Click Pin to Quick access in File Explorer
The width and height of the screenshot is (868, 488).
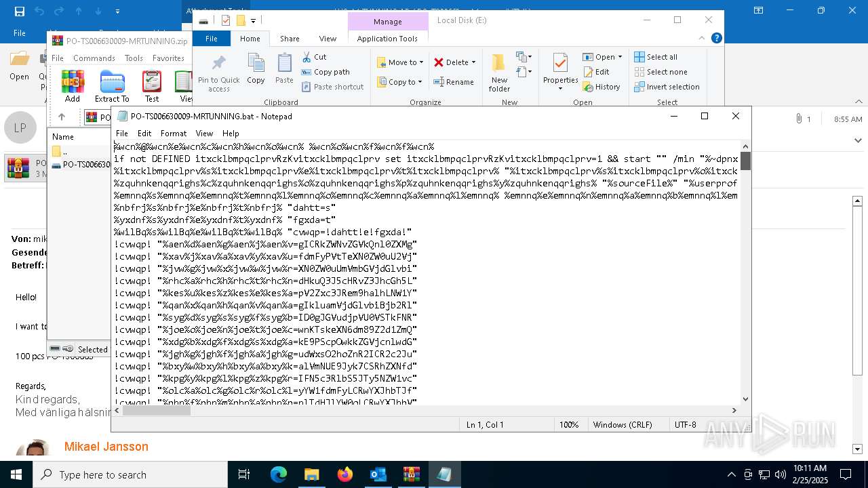pyautogui.click(x=218, y=73)
